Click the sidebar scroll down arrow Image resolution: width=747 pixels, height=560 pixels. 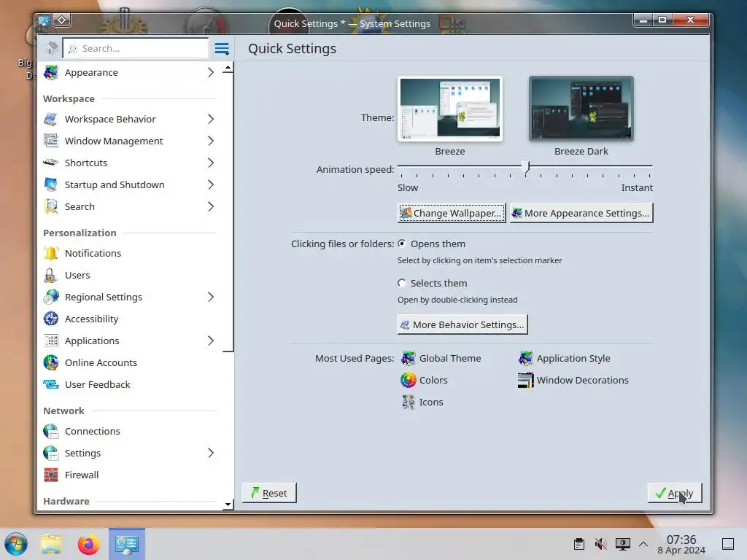click(228, 504)
